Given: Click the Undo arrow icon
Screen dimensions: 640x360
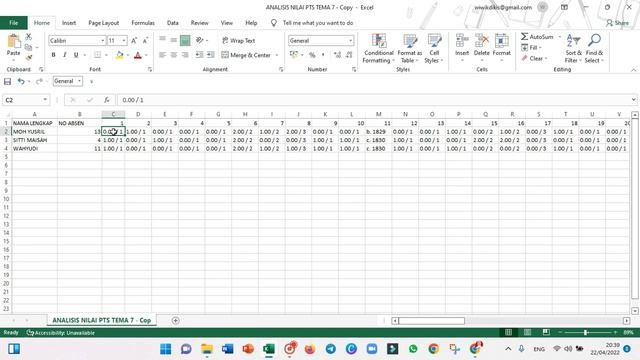Looking at the screenshot, I should [21, 81].
